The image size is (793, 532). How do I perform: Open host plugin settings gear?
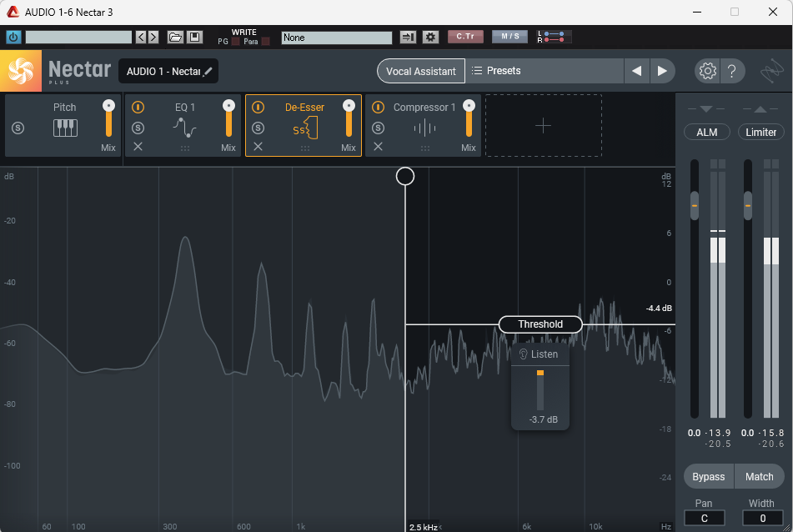(430, 37)
